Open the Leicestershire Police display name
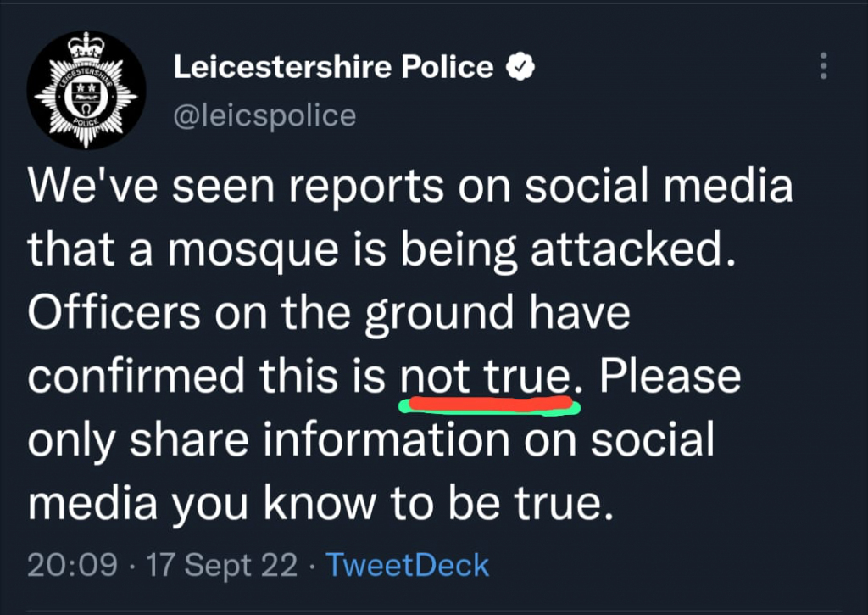The image size is (868, 615). (333, 67)
